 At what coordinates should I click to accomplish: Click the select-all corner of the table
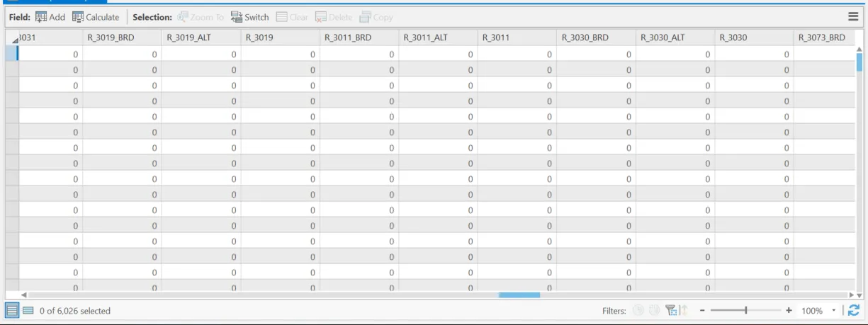pos(12,38)
